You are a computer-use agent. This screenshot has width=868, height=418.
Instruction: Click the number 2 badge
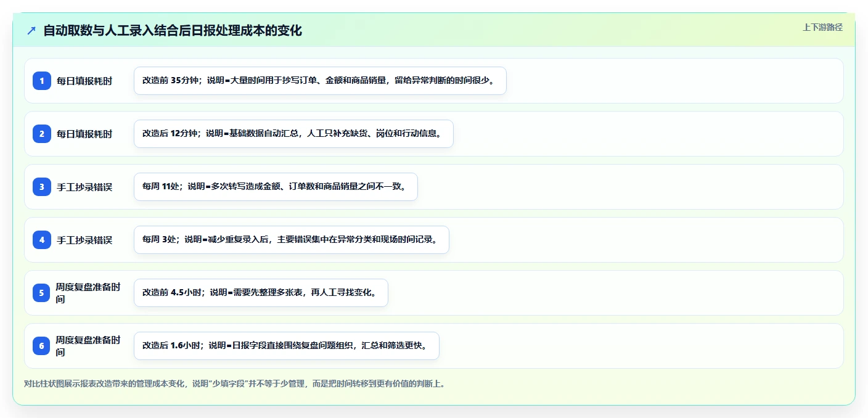click(x=42, y=134)
